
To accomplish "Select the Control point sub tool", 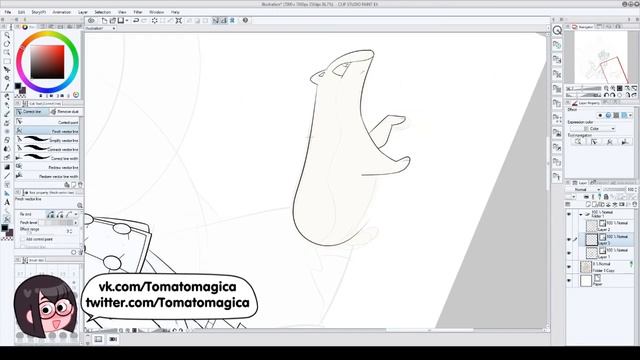I will (x=47, y=122).
